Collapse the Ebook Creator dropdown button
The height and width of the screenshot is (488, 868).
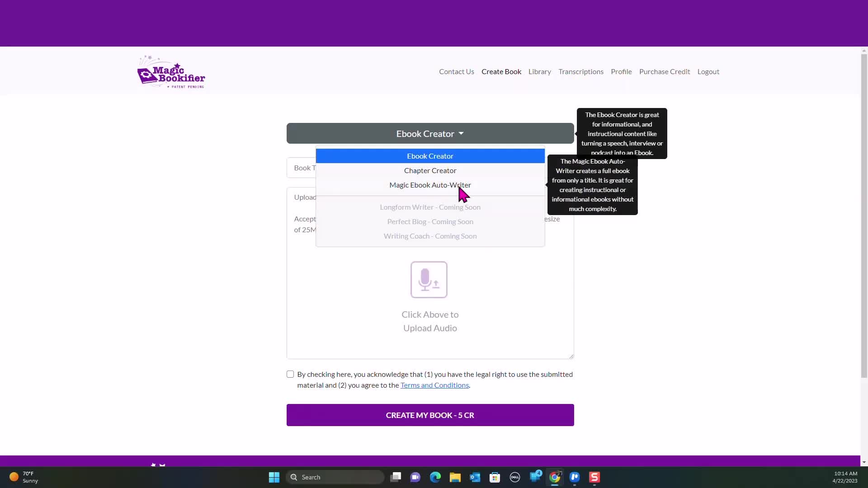430,134
